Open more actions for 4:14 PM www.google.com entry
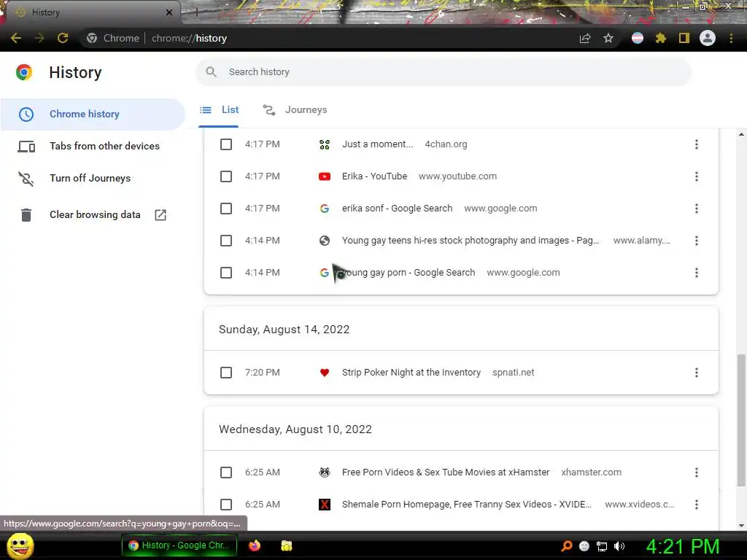747x560 pixels. pos(697,273)
